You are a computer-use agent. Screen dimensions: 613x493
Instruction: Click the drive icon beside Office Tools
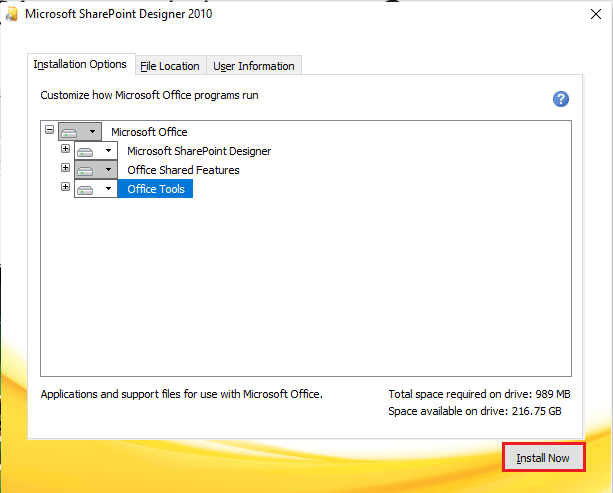point(85,189)
